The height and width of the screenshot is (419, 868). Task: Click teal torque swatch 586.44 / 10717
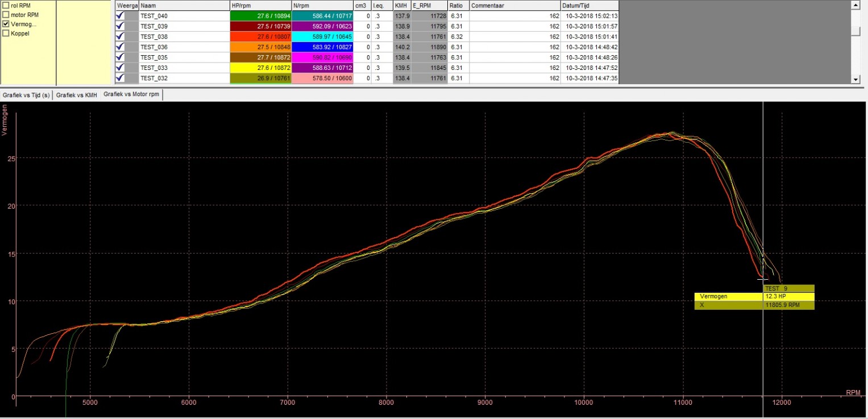coord(322,16)
